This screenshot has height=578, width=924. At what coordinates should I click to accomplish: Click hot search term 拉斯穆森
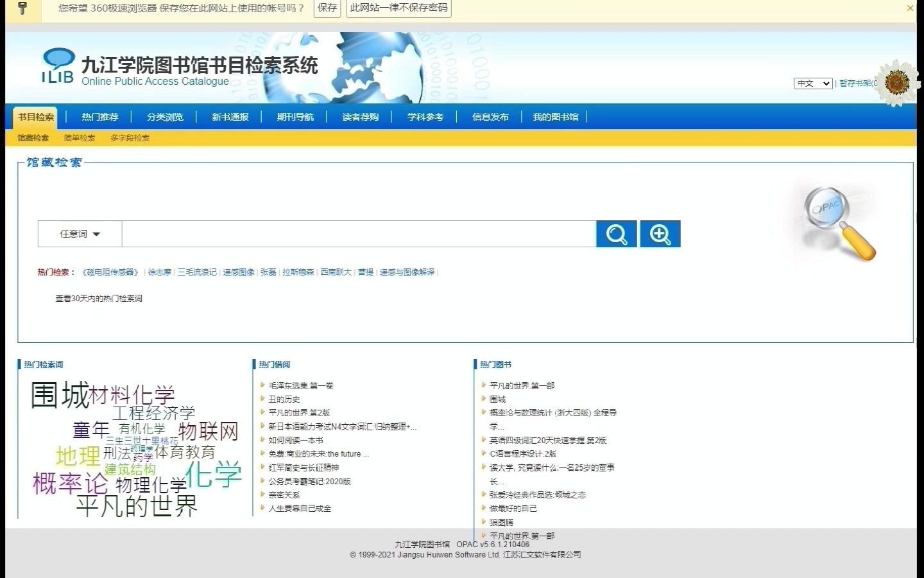point(298,272)
